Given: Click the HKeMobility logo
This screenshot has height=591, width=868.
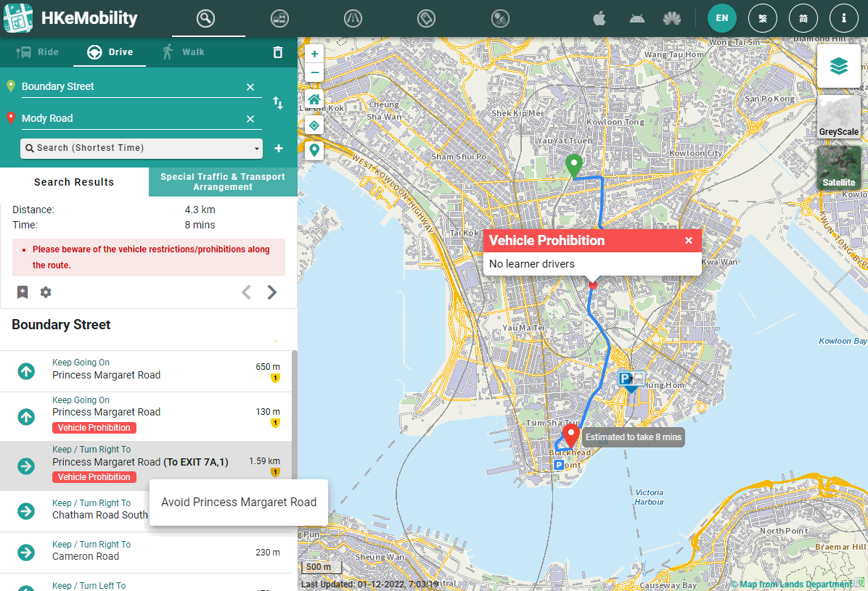Looking at the screenshot, I should (71, 18).
